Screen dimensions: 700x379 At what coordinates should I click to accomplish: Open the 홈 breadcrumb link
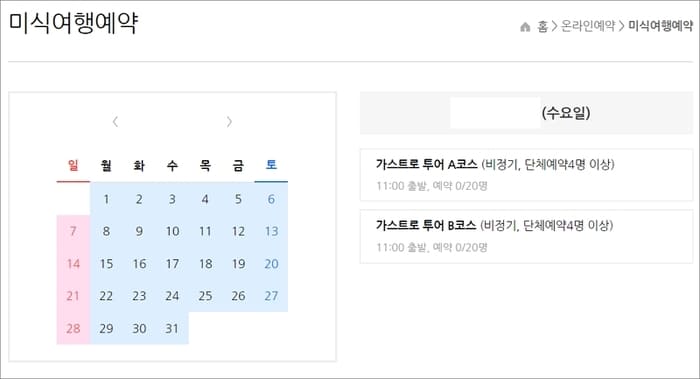pyautogui.click(x=542, y=26)
